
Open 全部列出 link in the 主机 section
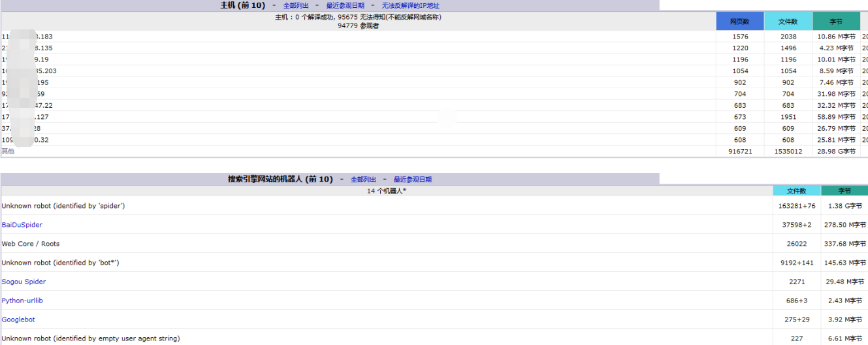[296, 5]
